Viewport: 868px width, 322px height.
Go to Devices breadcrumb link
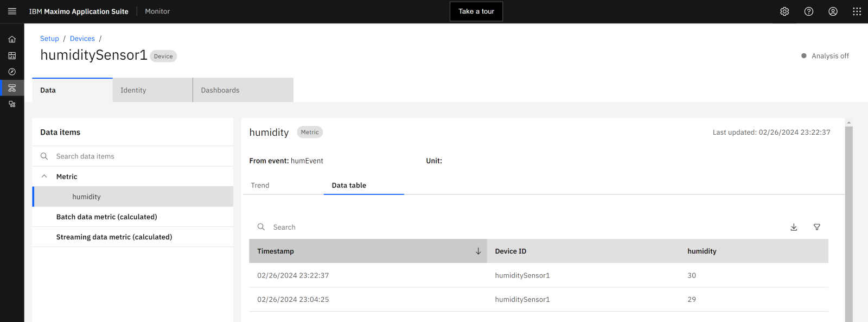coord(82,39)
